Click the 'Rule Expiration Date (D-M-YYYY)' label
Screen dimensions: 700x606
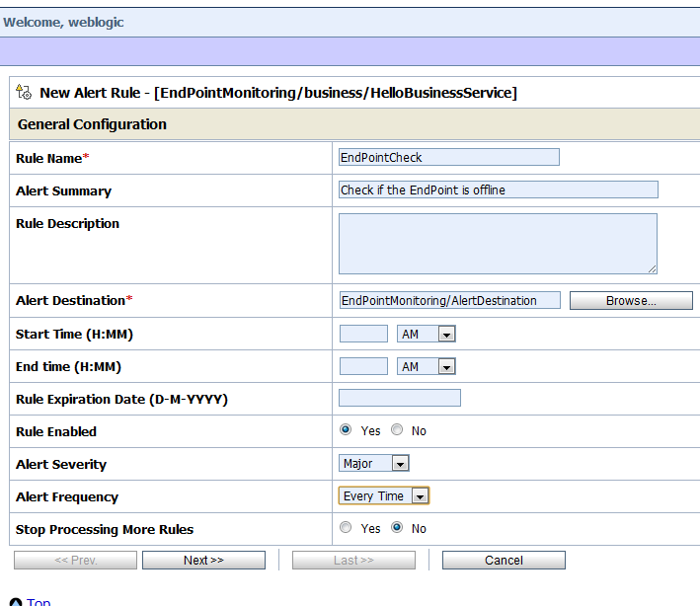click(x=121, y=400)
